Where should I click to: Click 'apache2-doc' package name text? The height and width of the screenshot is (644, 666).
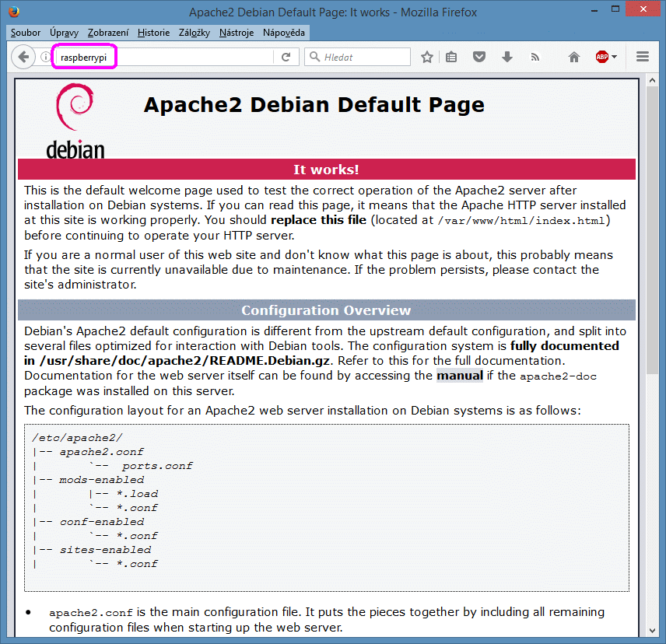[x=558, y=376]
